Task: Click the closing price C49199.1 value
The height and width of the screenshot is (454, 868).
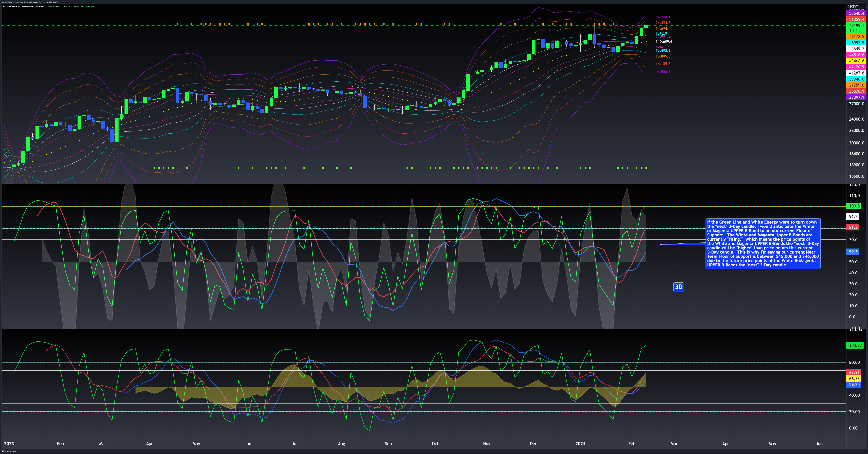Action: (76, 6)
